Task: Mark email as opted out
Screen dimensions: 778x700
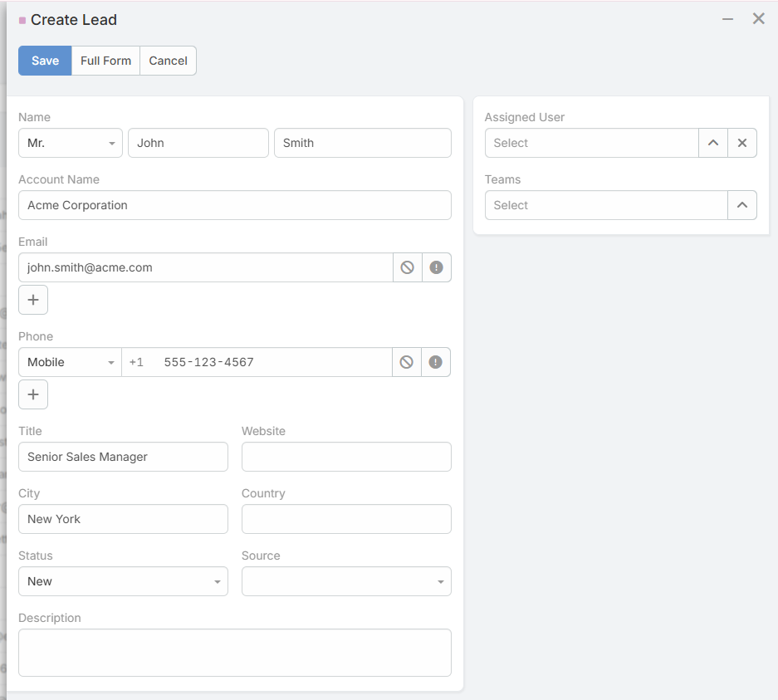Action: pos(408,267)
